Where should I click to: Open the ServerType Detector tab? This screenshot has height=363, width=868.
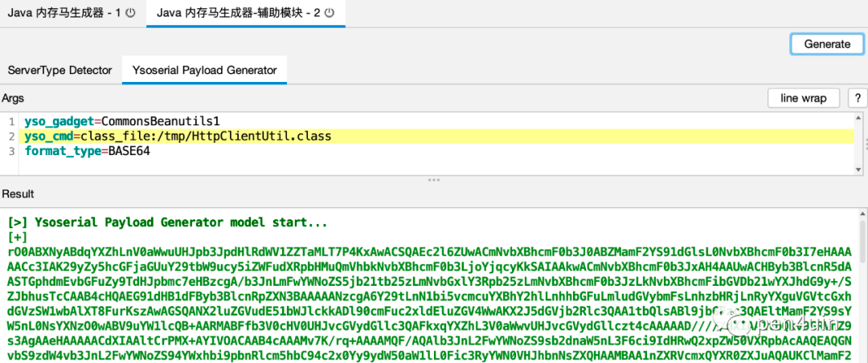[59, 71]
